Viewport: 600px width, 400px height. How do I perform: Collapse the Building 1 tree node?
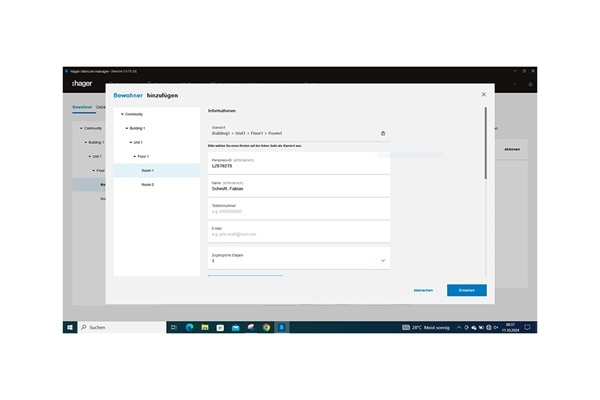pyautogui.click(x=128, y=128)
